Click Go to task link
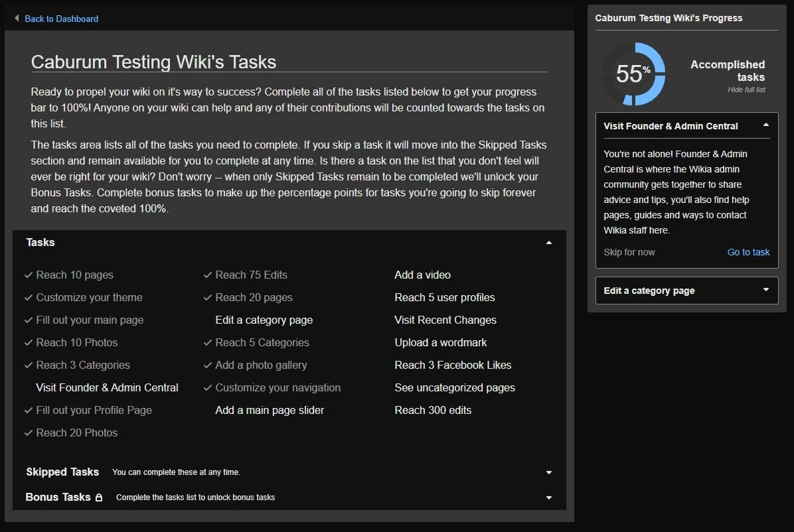This screenshot has height=532, width=794. tap(748, 252)
